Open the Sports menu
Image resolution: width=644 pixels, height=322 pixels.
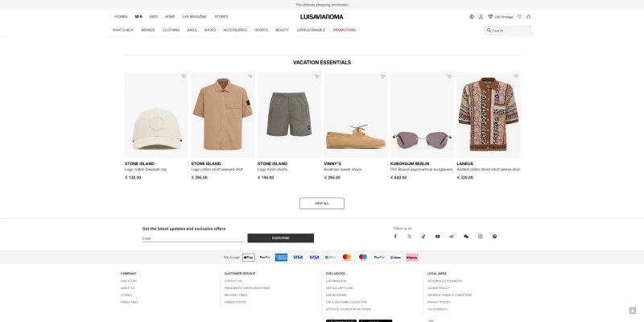pyautogui.click(x=261, y=30)
